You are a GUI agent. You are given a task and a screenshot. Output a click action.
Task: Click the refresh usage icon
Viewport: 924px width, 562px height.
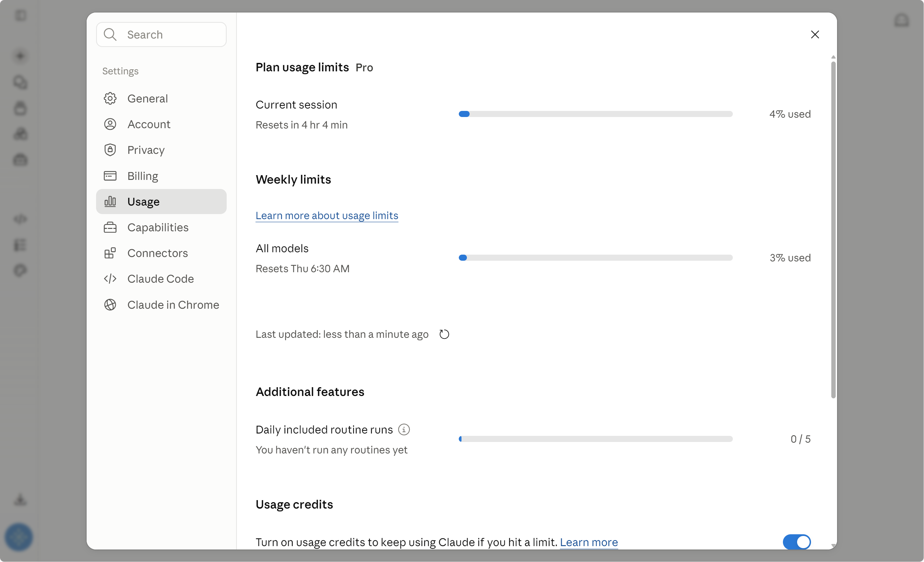coord(444,334)
